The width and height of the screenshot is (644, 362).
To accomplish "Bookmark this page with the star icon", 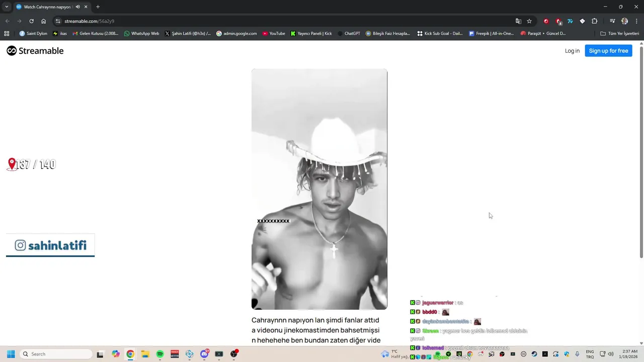I will (x=529, y=21).
